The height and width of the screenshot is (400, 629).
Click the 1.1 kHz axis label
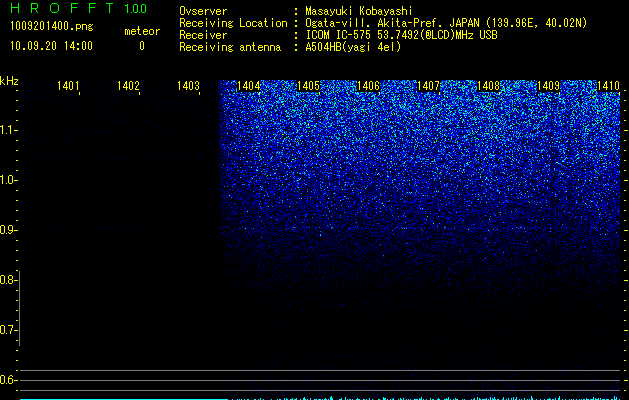(8, 130)
